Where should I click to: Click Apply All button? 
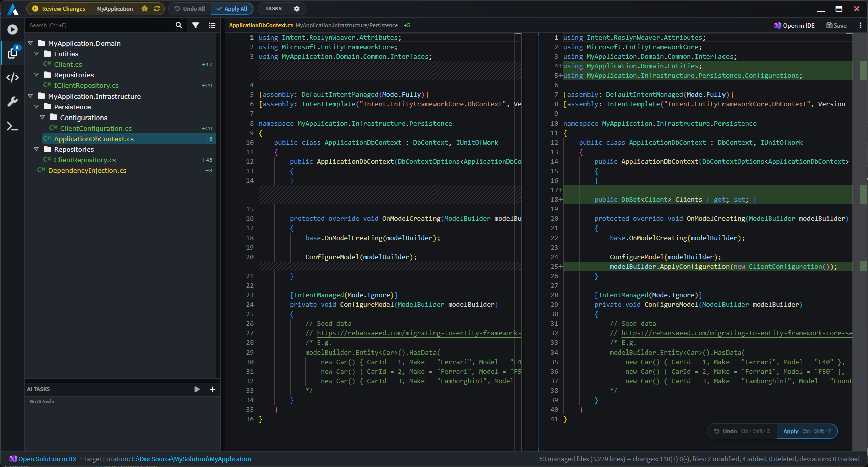[232, 9]
